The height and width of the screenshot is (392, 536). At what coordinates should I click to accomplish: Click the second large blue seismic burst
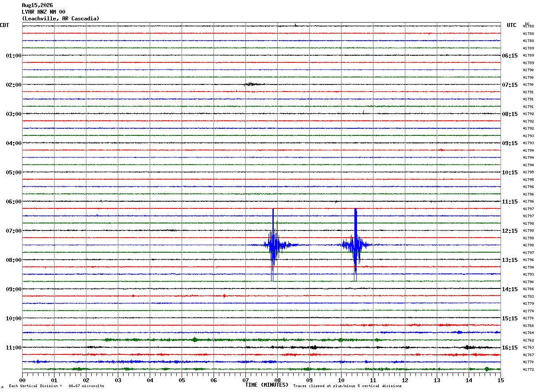(x=355, y=245)
